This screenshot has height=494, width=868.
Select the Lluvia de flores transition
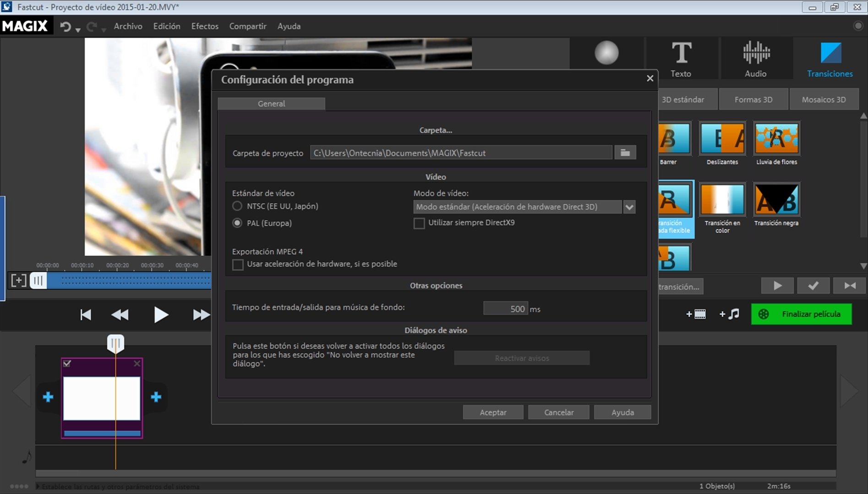click(777, 138)
